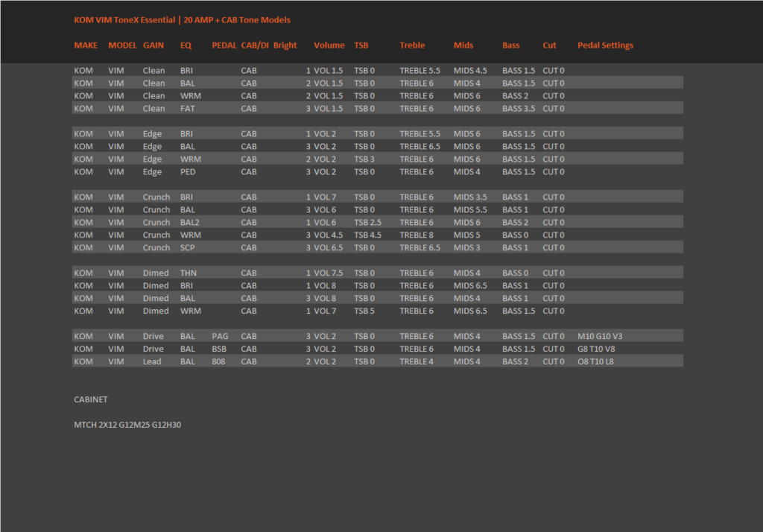Click Drive in the BSB pedal row
The image size is (763, 532).
(153, 349)
